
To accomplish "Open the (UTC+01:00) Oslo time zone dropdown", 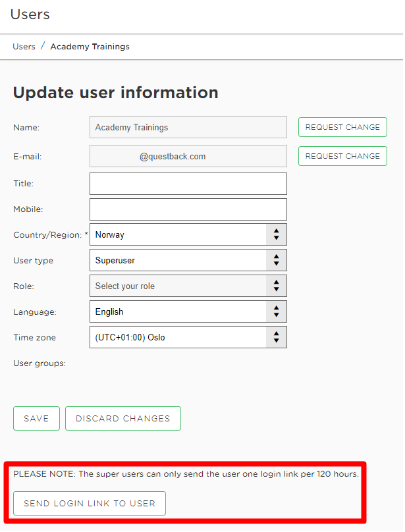I will (x=188, y=337).
